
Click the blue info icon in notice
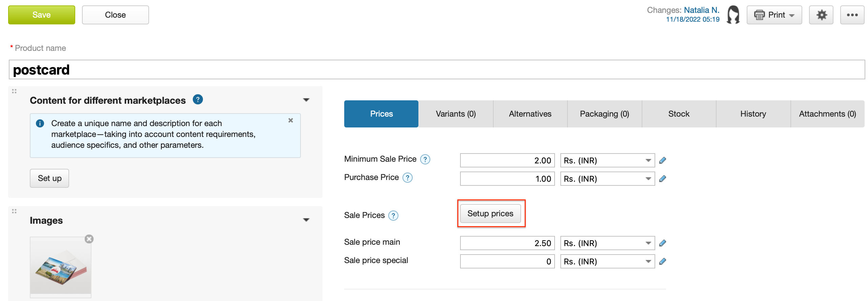(40, 123)
